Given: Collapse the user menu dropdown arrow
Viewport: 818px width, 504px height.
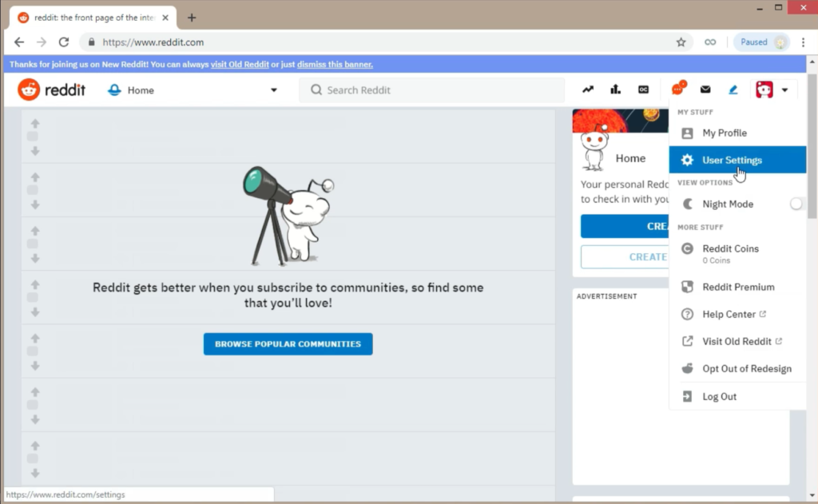Looking at the screenshot, I should [x=784, y=90].
